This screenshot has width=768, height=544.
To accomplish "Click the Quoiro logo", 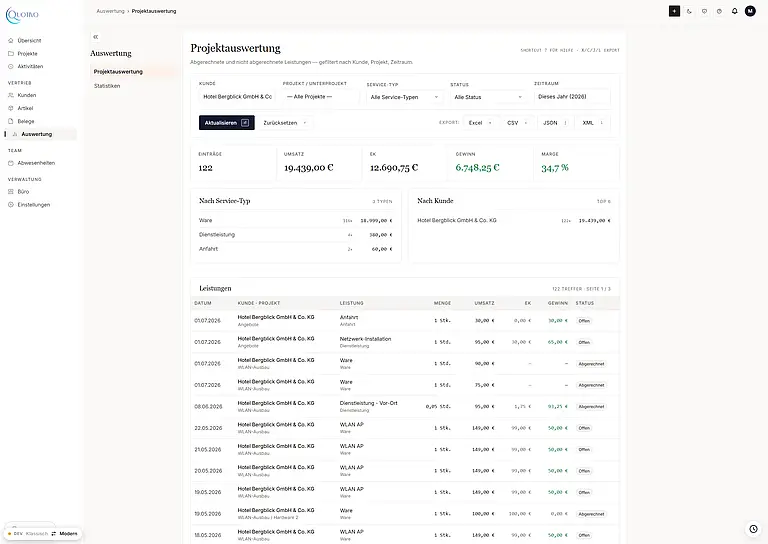I will pos(22,15).
